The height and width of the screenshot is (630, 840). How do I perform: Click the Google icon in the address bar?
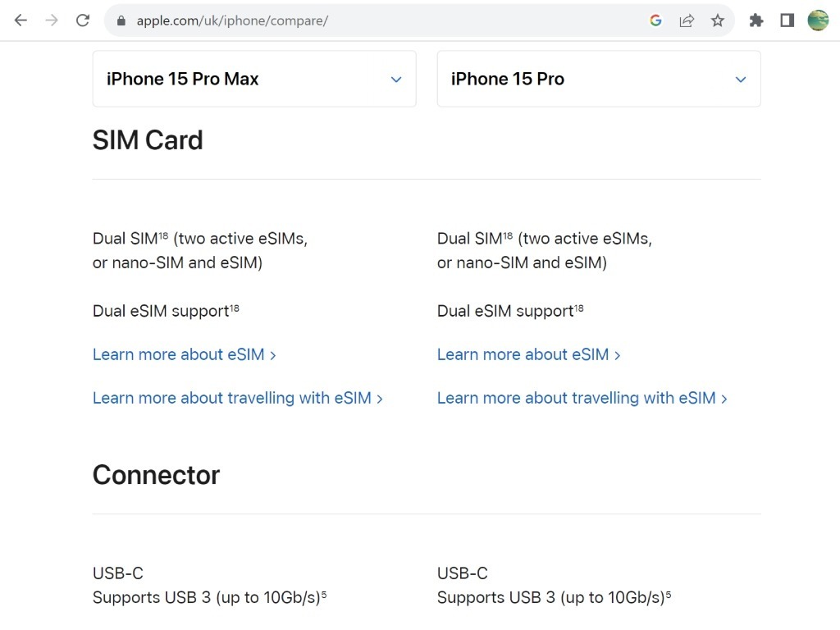pyautogui.click(x=655, y=20)
